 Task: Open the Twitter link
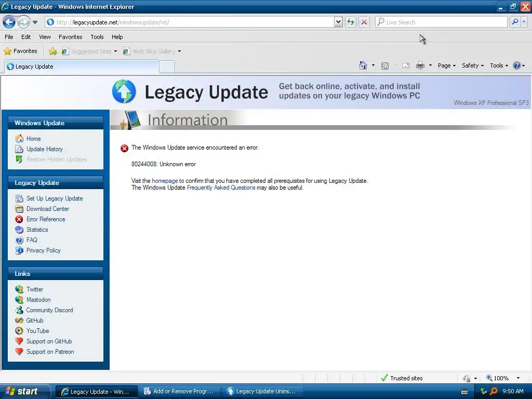tap(35, 289)
